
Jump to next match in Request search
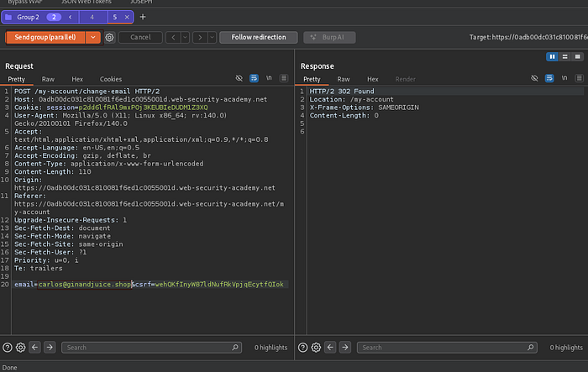pos(50,348)
